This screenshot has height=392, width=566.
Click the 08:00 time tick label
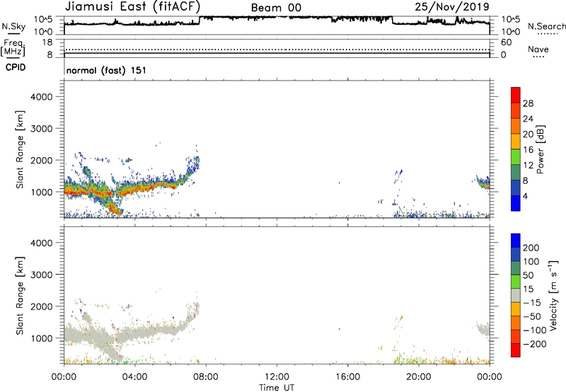click(x=206, y=377)
